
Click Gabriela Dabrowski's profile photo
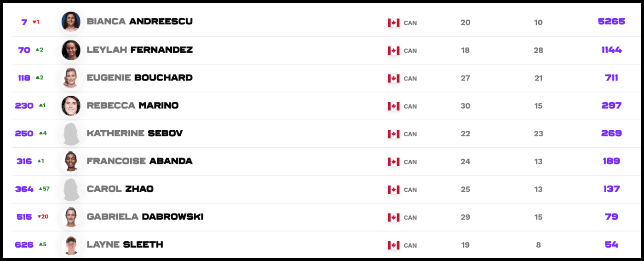[71, 217]
